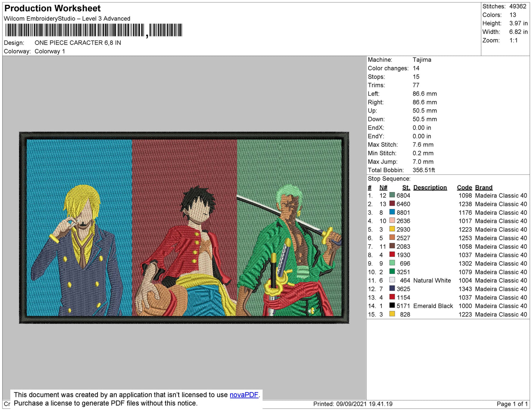Select the blue swatch for thread 8801
532x411 pixels.
(x=392, y=212)
